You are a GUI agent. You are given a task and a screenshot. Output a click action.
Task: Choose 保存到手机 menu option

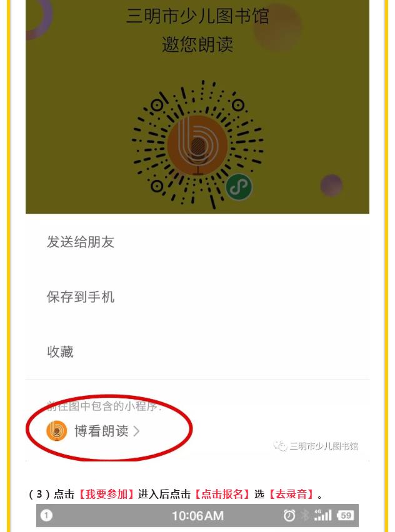(x=197, y=297)
